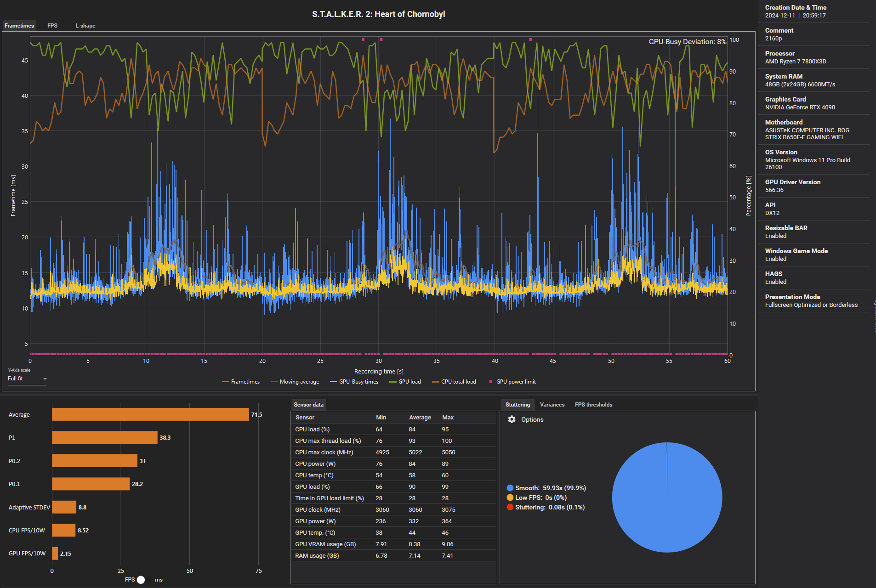Select the Frametimes tab
Image resolution: width=876 pixels, height=588 pixels.
pos(19,26)
